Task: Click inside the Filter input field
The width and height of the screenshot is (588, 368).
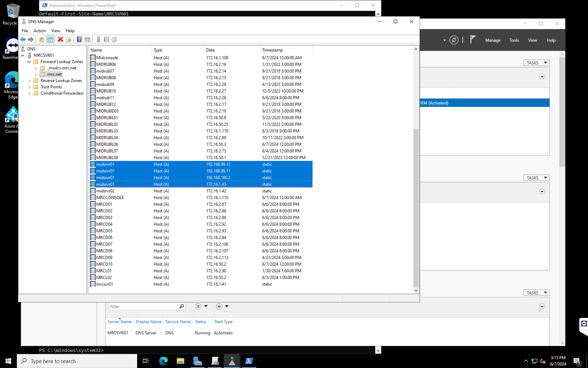Action: tap(143, 306)
